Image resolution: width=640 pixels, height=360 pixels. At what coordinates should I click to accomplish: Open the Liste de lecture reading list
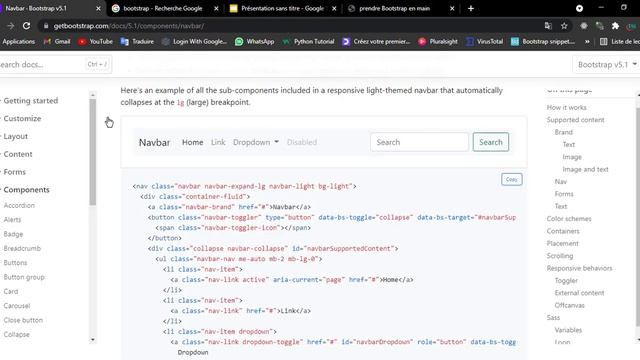[x=620, y=41]
